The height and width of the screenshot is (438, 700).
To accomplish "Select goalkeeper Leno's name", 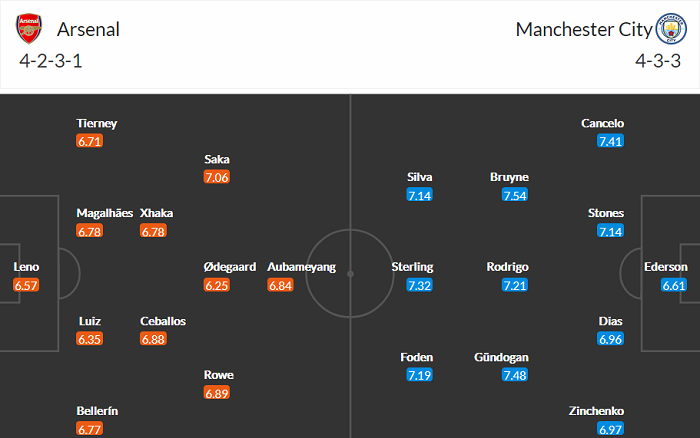I will point(26,267).
